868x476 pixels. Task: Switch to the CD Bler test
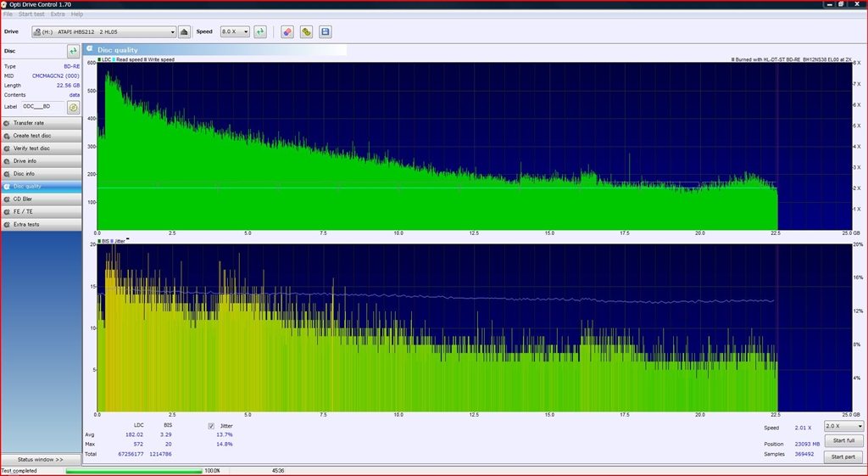click(41, 199)
